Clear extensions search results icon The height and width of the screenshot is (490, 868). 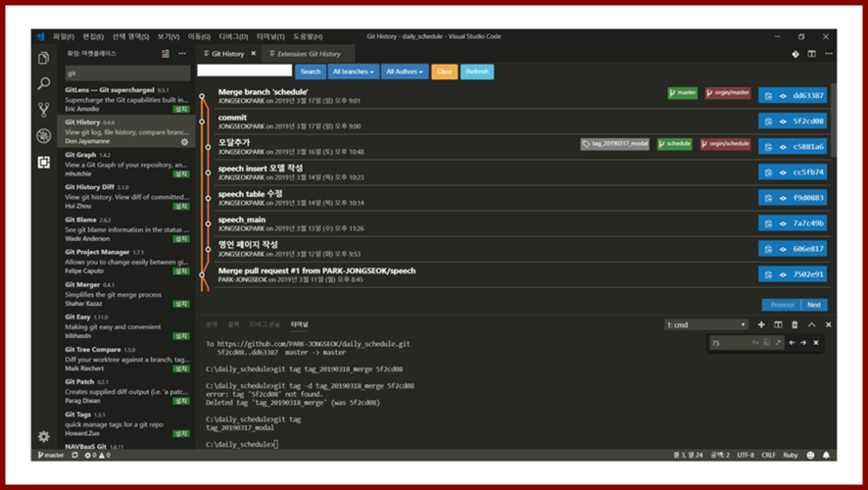(166, 54)
